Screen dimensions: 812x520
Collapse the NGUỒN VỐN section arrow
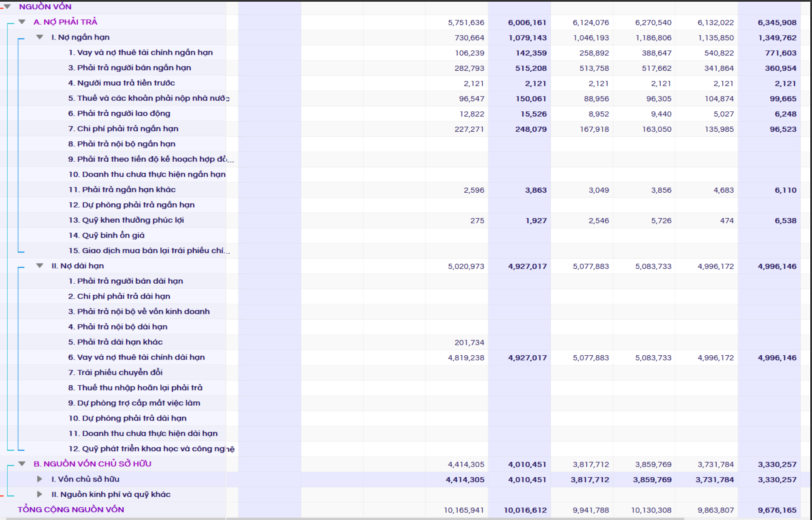coord(7,6)
